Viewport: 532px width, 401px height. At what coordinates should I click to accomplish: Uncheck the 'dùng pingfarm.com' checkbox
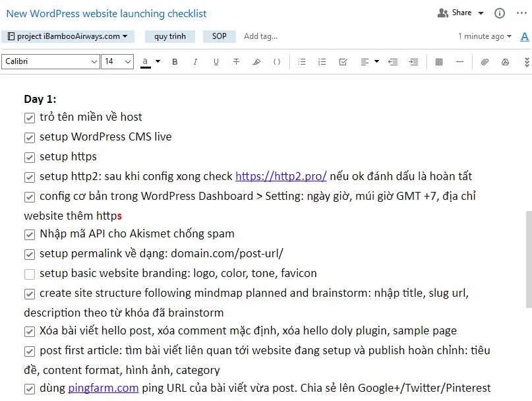(30, 388)
